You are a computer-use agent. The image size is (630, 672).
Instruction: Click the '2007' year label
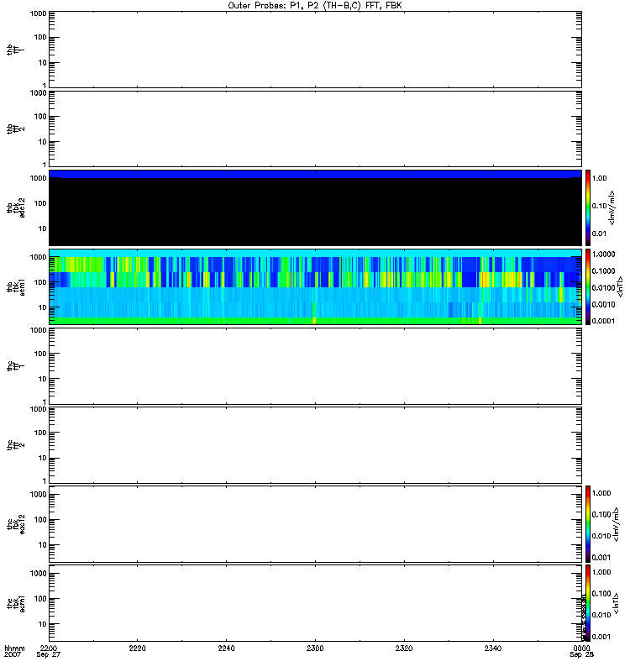pyautogui.click(x=12, y=654)
